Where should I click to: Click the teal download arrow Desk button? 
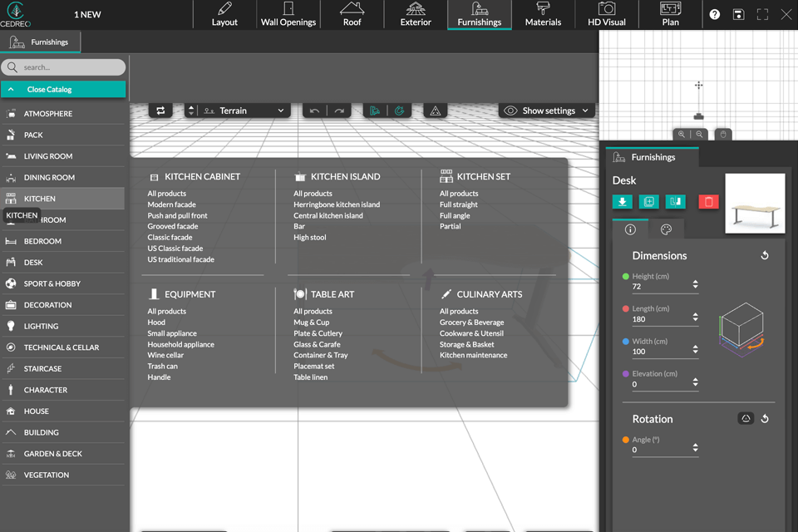tap(623, 202)
